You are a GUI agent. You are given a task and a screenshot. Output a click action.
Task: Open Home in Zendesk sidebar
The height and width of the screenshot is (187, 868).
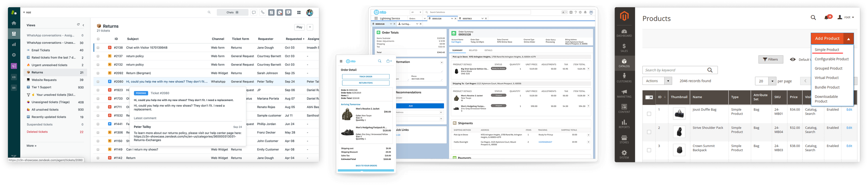(14, 23)
